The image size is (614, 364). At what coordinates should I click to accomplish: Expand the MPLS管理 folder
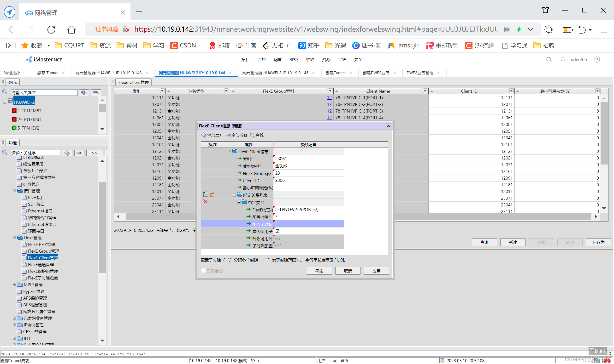pos(14,285)
